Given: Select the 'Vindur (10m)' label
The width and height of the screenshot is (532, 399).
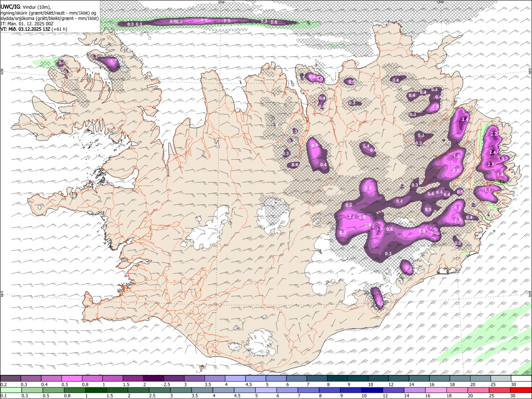Looking at the screenshot, I should [x=36, y=7].
